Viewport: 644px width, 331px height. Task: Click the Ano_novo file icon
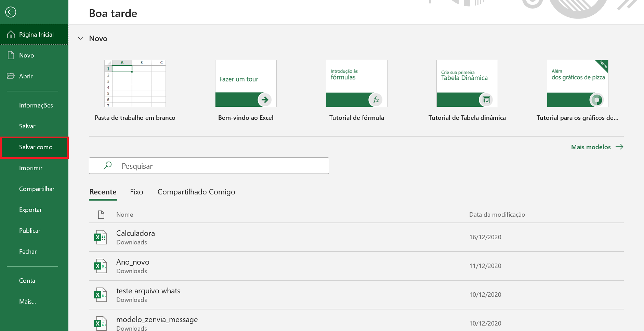101,266
